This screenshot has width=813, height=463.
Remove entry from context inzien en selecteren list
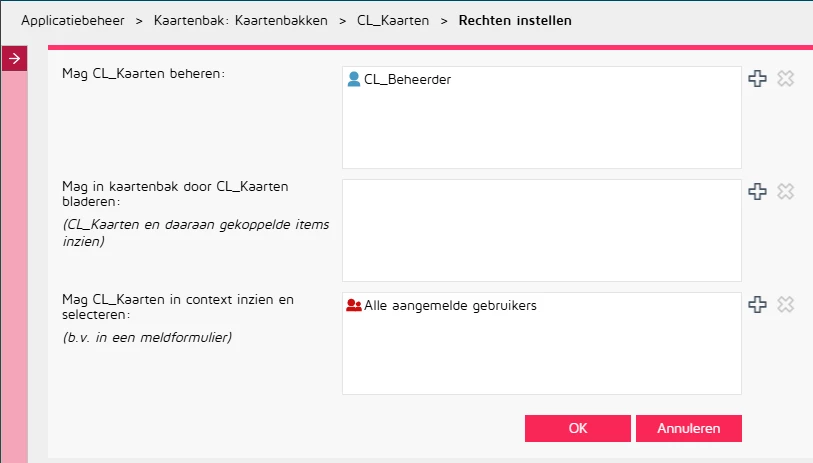786,304
